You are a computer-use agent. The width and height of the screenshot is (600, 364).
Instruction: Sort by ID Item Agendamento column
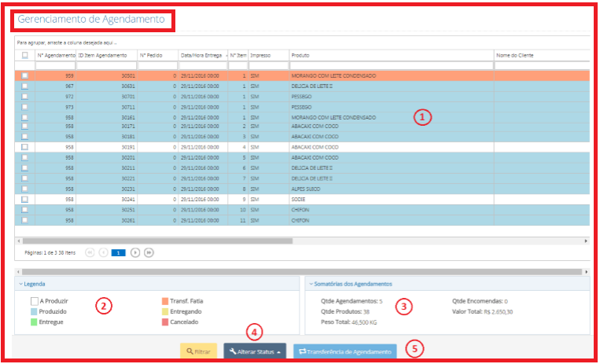pos(102,56)
